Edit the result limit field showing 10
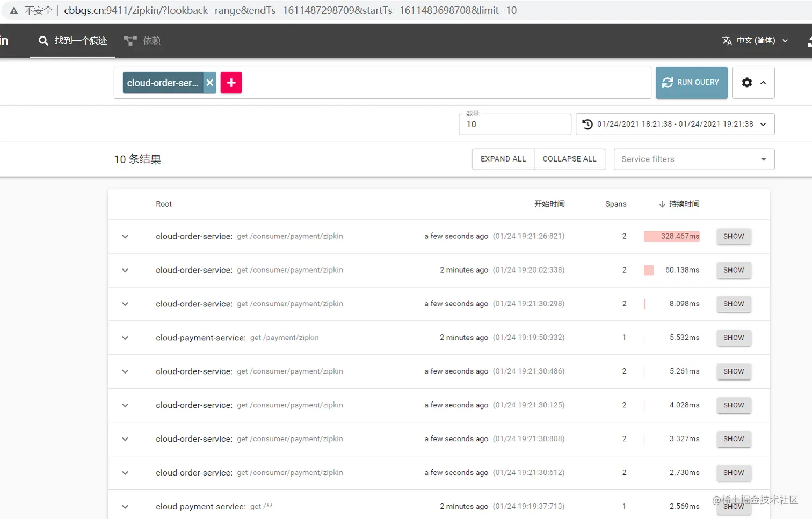This screenshot has height=519, width=812. (514, 124)
